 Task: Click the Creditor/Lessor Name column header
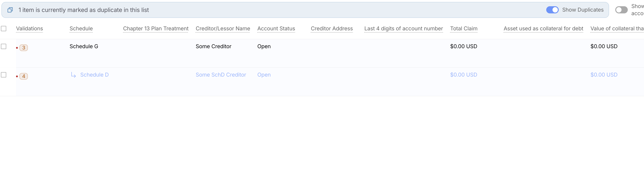pos(223,29)
